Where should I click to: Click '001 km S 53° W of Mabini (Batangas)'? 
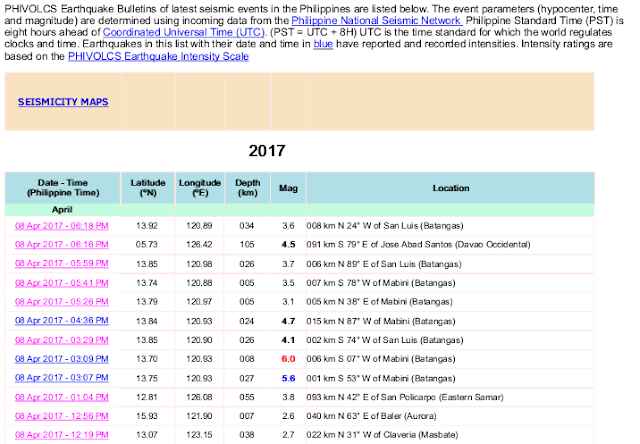[381, 378]
